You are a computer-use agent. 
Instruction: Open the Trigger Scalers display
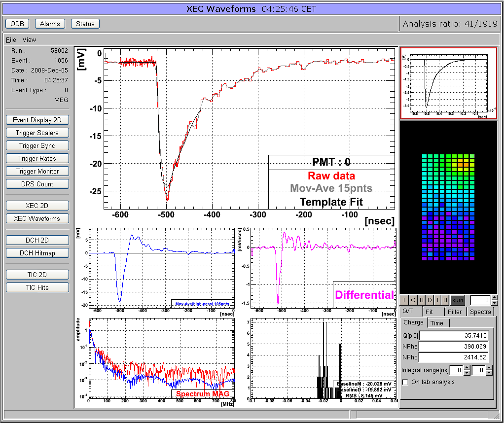point(37,133)
